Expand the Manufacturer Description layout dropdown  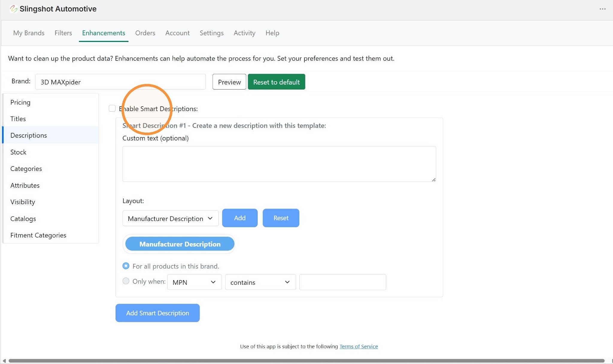click(171, 219)
